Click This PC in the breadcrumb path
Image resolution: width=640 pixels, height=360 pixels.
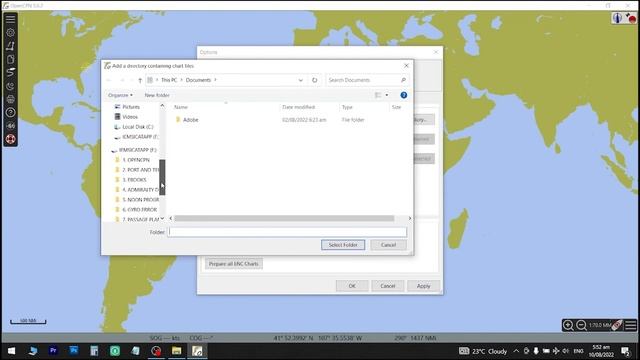(x=169, y=80)
